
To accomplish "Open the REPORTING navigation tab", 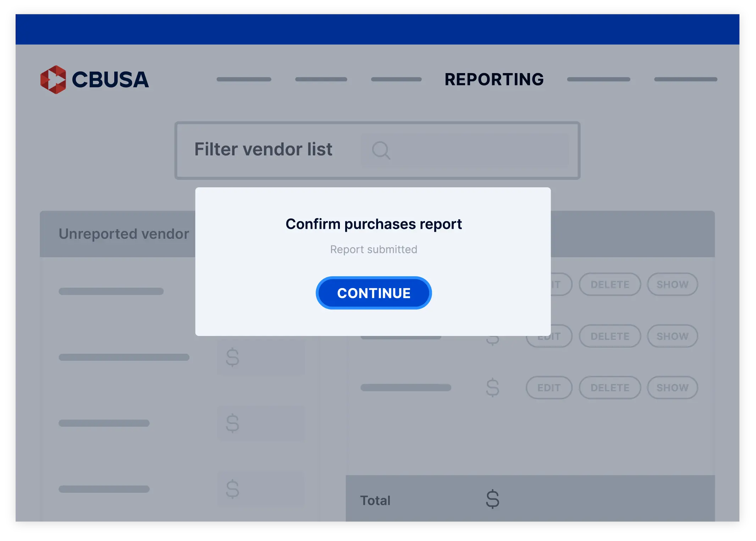I will (x=494, y=79).
